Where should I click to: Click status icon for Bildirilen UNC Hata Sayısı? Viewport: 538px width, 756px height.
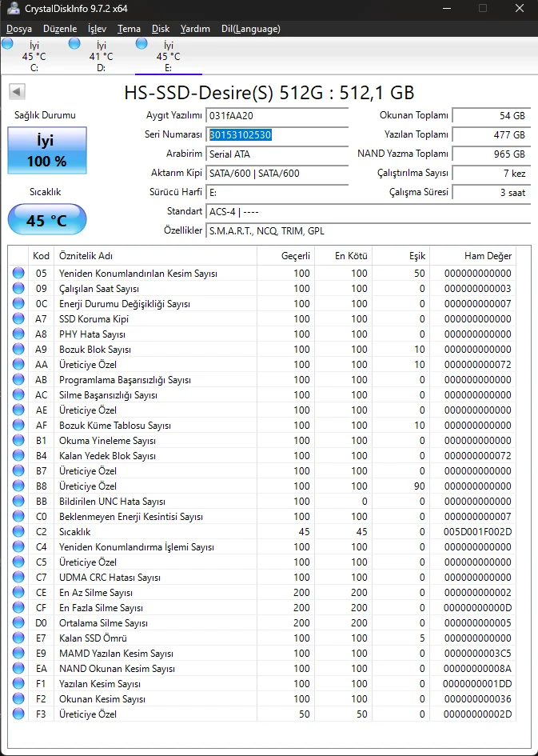(18, 501)
